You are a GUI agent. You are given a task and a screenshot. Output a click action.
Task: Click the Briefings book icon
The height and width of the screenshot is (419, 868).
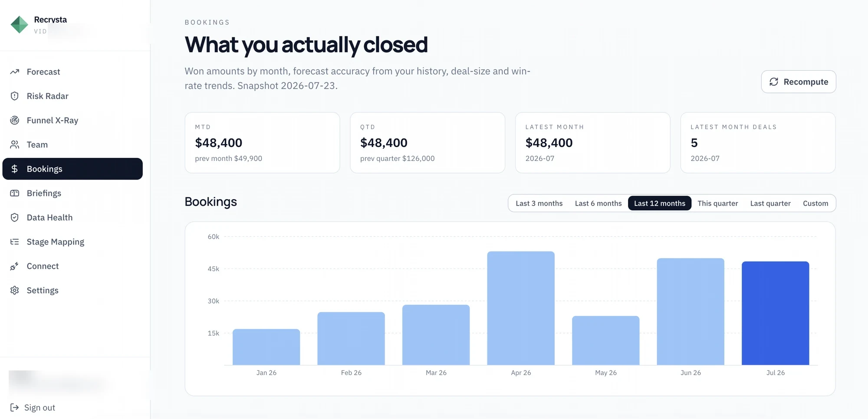point(15,193)
